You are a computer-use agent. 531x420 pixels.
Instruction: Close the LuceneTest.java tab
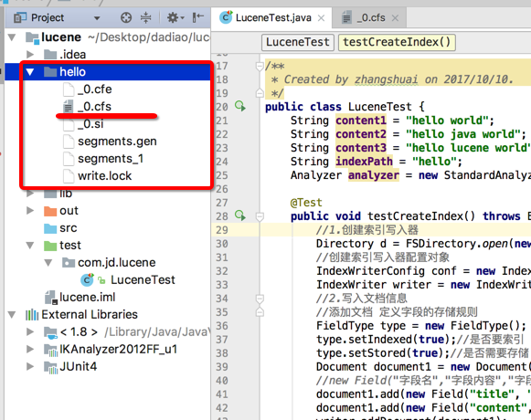pyautogui.click(x=321, y=18)
